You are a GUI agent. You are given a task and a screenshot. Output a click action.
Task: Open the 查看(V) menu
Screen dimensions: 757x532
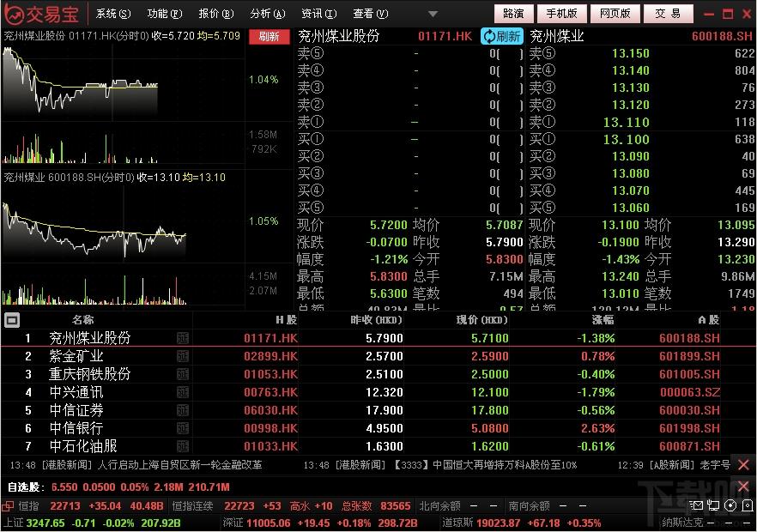[370, 14]
